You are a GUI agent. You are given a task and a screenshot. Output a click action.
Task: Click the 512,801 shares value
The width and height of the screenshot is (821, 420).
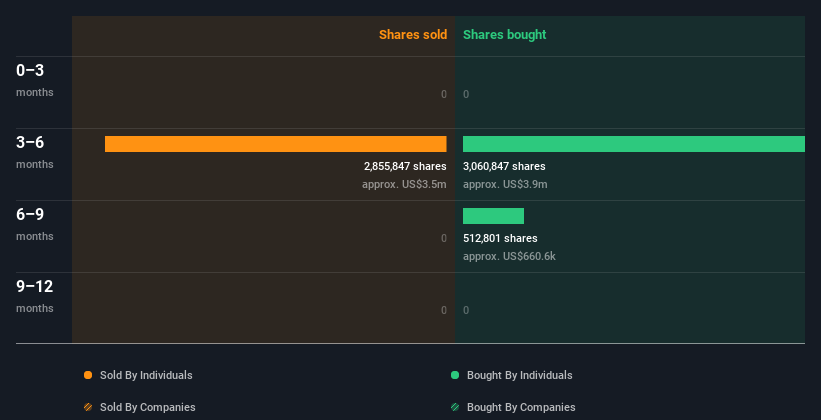(x=500, y=238)
